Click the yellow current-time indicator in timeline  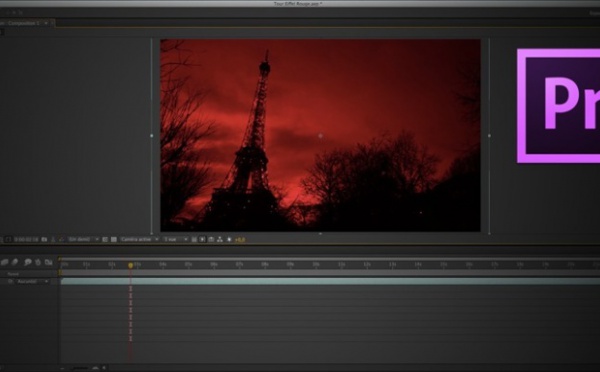pos(130,265)
